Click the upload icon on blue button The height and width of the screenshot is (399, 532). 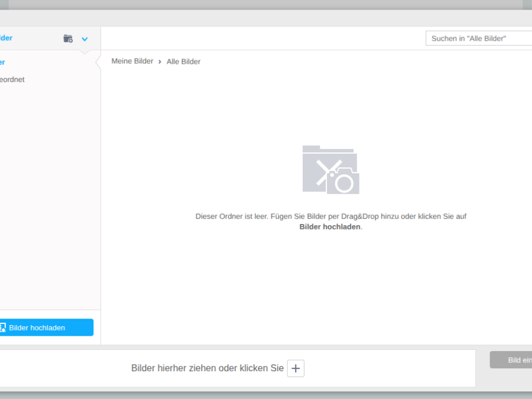(2, 327)
